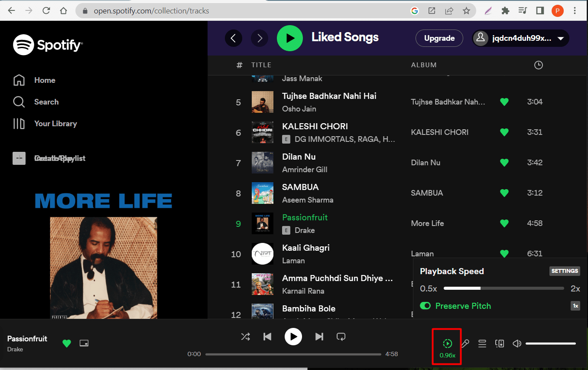This screenshot has height=370, width=588.
Task: Turn on repeat mode
Action: (x=341, y=336)
